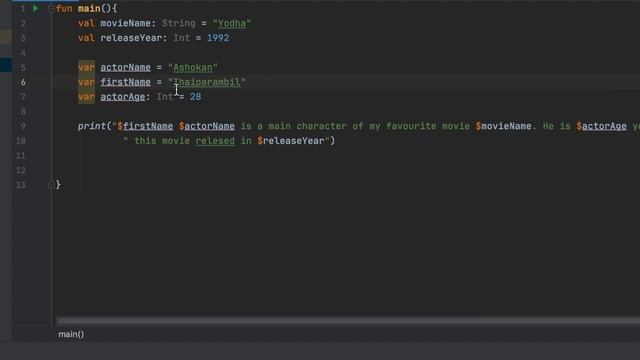Collapse the main function fold marker on line 1
This screenshot has width=640, height=360.
(51, 9)
